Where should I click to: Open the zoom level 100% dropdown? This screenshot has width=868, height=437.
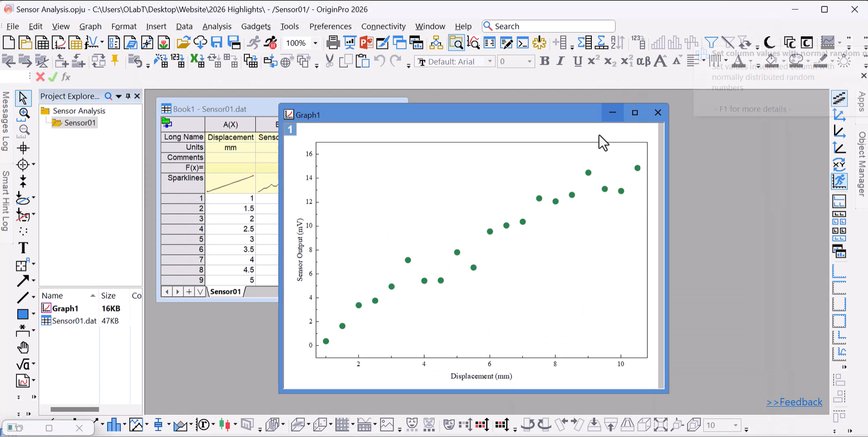click(x=315, y=43)
